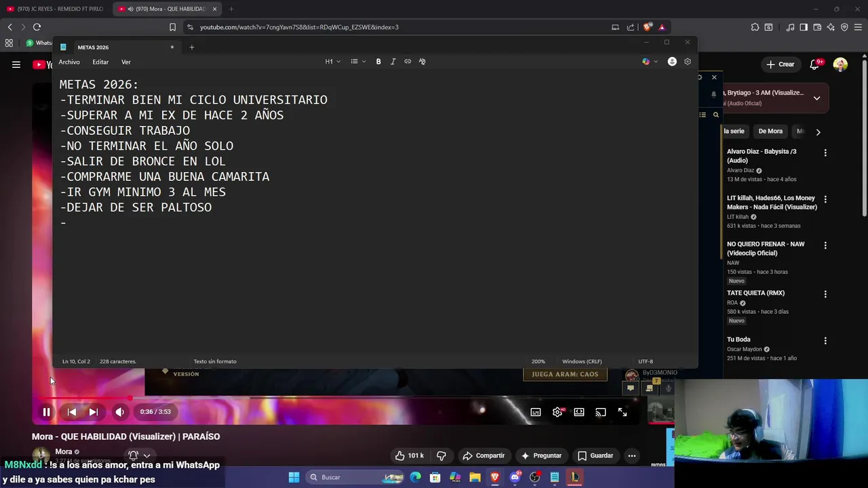Viewport: 868px width, 488px height.
Task: Go back in the browser
Action: (9, 27)
